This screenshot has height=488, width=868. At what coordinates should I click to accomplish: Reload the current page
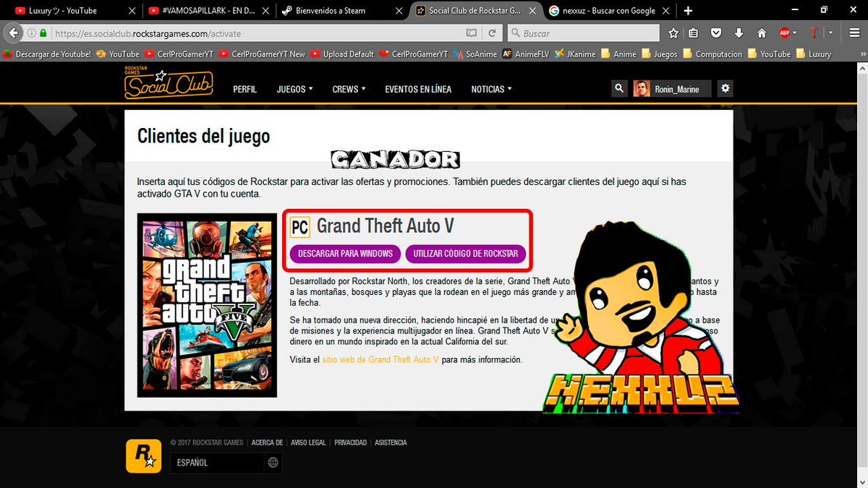click(x=492, y=33)
